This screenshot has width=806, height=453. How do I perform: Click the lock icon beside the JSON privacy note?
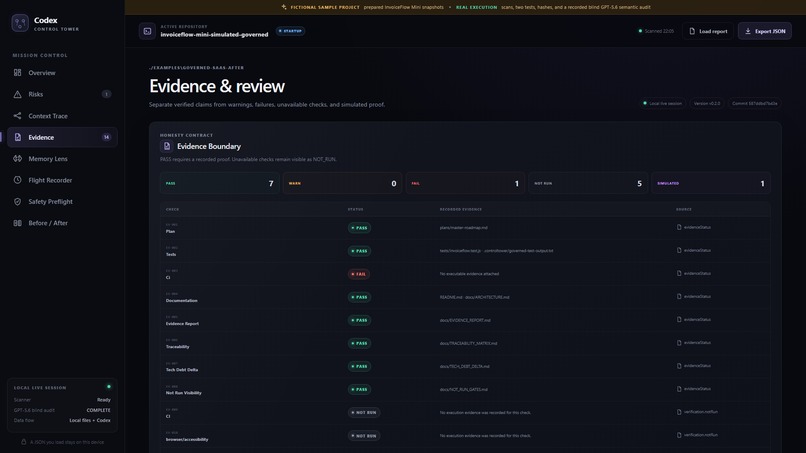tap(24, 442)
